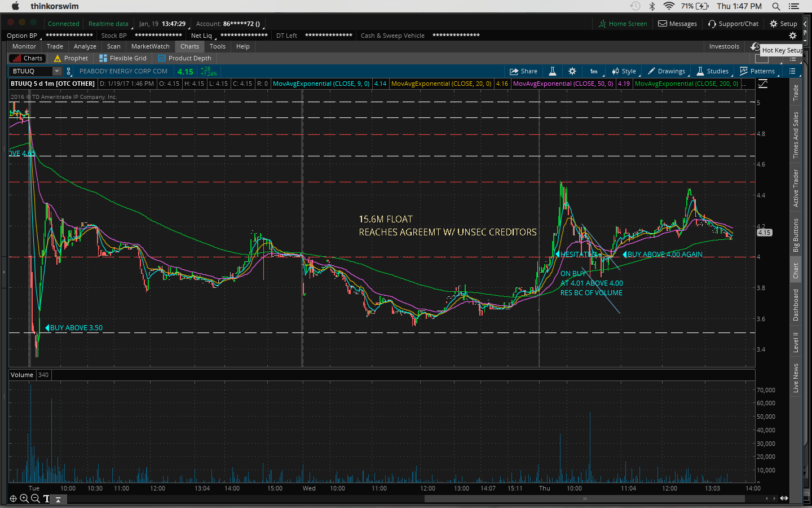The width and height of the screenshot is (812, 508).
Task: Toggle the Level II side panel
Action: pyautogui.click(x=796, y=342)
